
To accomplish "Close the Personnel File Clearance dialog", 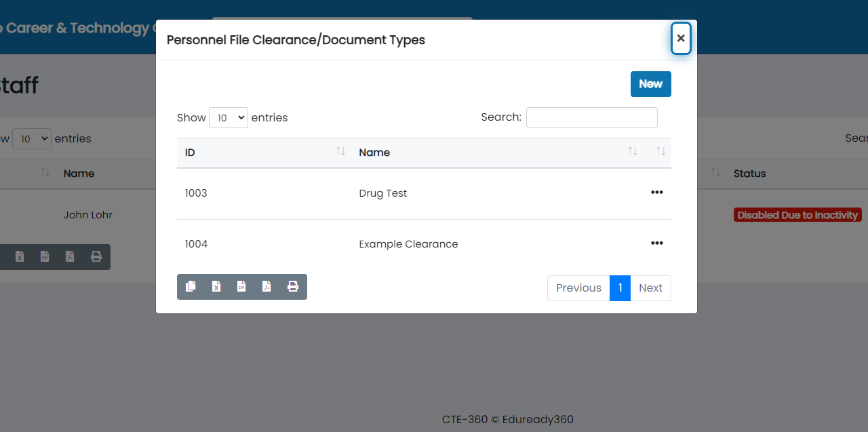I will pyautogui.click(x=681, y=39).
